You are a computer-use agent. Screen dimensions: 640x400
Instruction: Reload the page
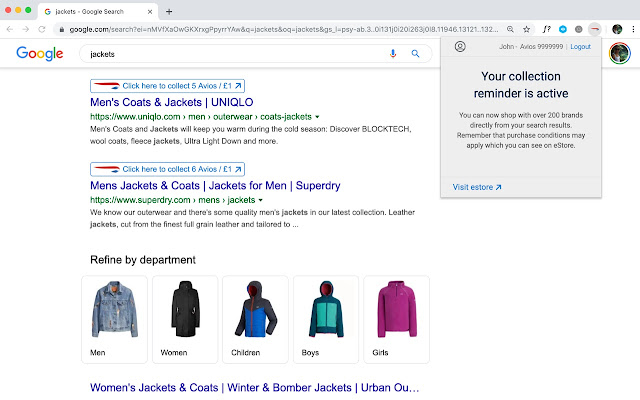(39, 30)
